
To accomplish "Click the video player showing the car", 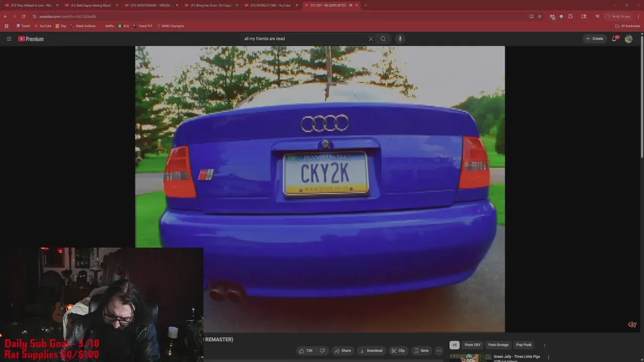I will (x=320, y=189).
